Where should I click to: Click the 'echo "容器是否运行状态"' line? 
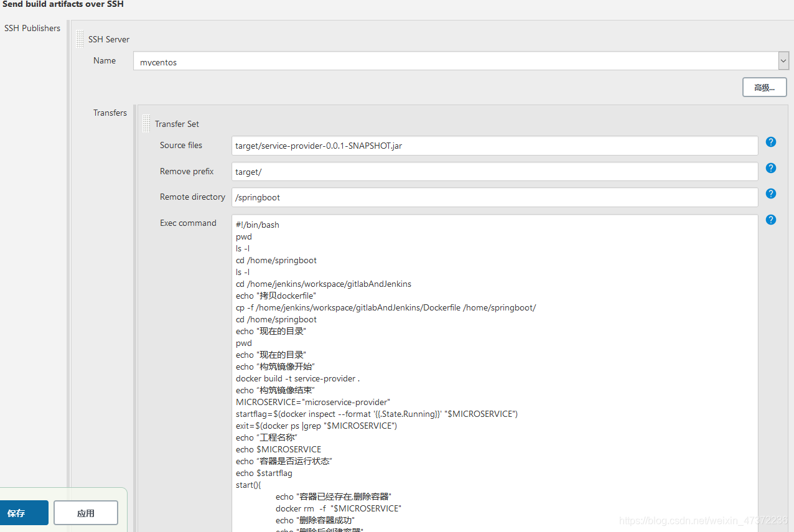coord(284,461)
